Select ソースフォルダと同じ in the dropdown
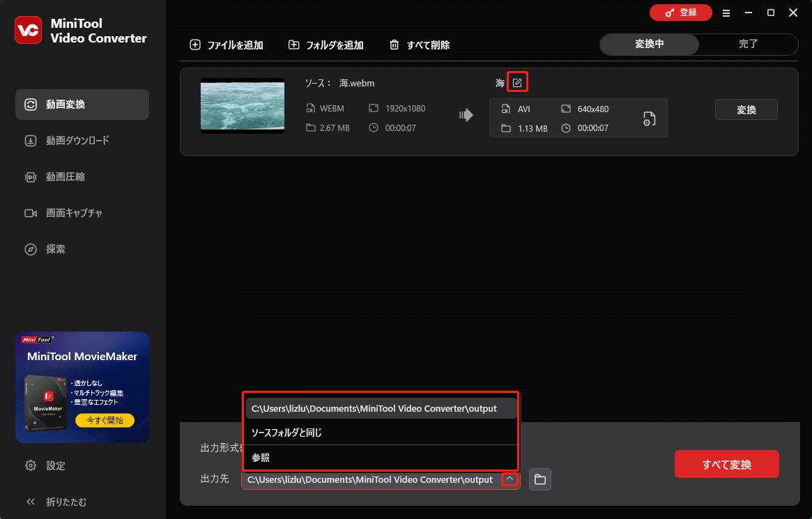Screen dimensions: 812x519 381,433
